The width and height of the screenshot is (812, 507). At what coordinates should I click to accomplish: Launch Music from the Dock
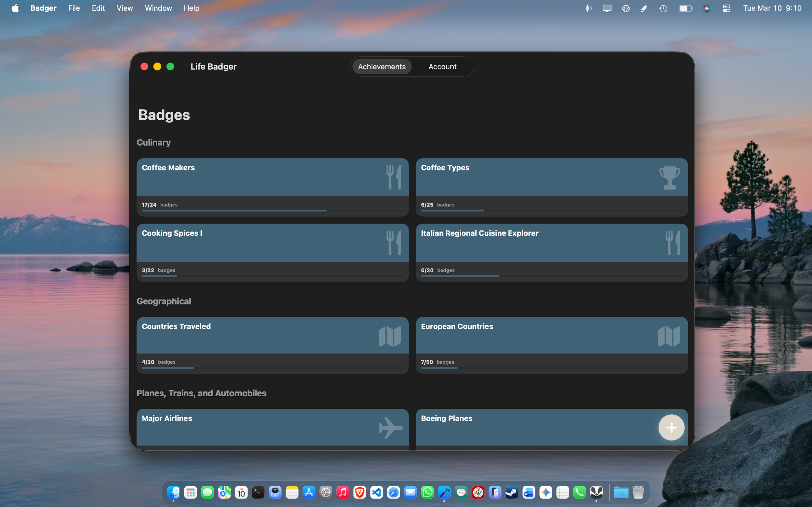tap(343, 492)
